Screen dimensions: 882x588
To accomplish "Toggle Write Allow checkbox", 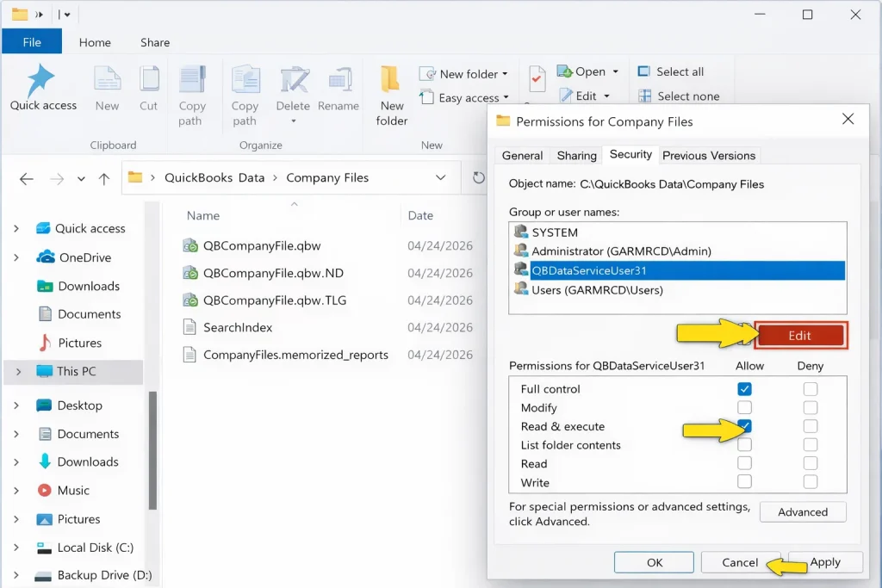I will [x=744, y=482].
